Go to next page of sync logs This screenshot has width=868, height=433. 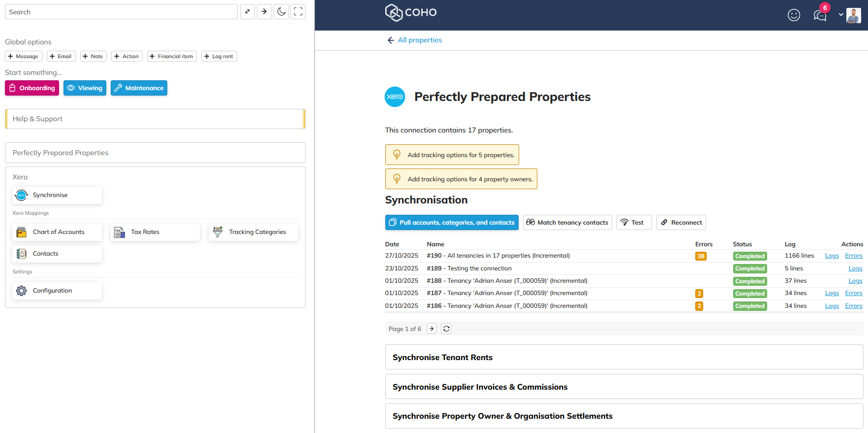coord(432,329)
